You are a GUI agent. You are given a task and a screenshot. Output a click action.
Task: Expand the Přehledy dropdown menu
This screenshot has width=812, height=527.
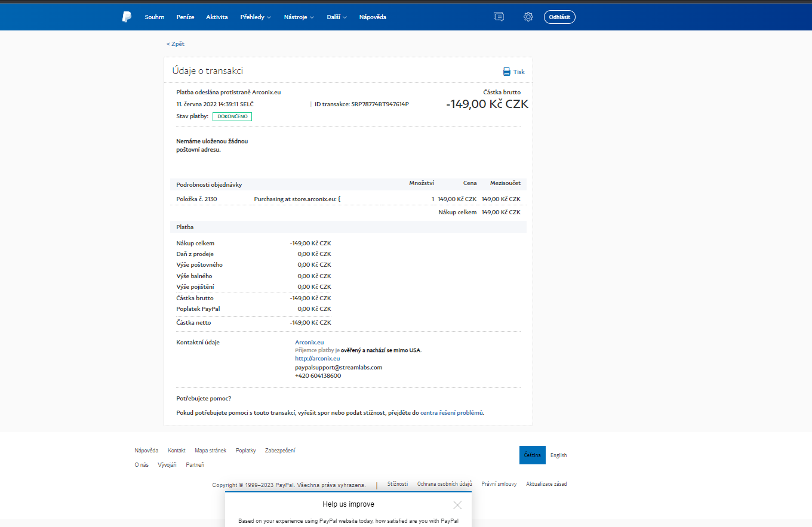click(256, 17)
